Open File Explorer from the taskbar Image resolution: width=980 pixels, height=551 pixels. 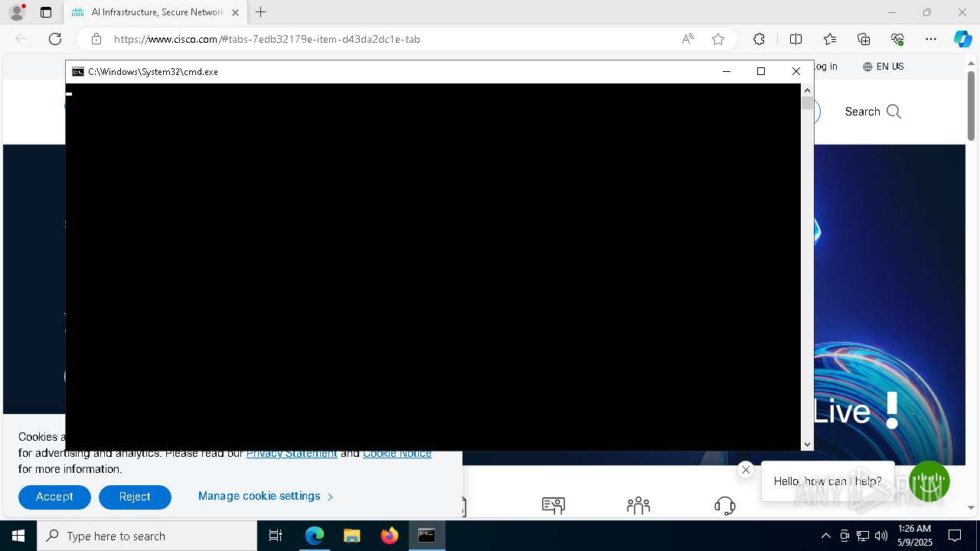[x=351, y=536]
